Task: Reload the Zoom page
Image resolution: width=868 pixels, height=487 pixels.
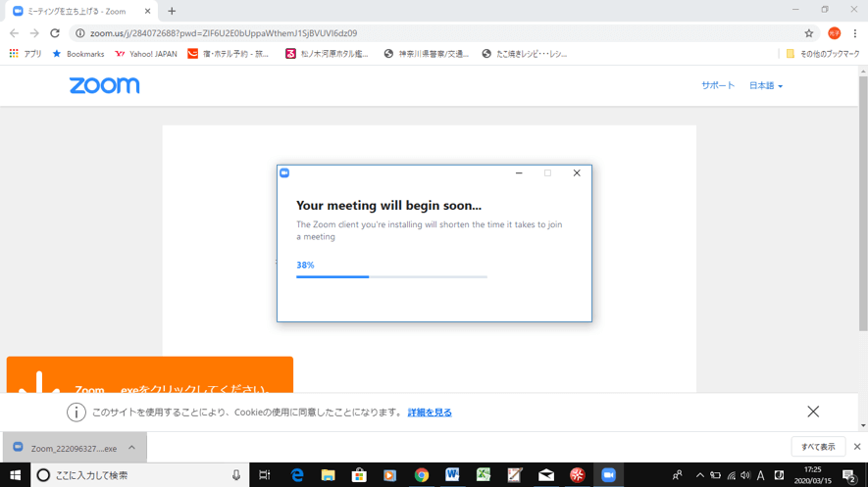Action: click(x=55, y=33)
